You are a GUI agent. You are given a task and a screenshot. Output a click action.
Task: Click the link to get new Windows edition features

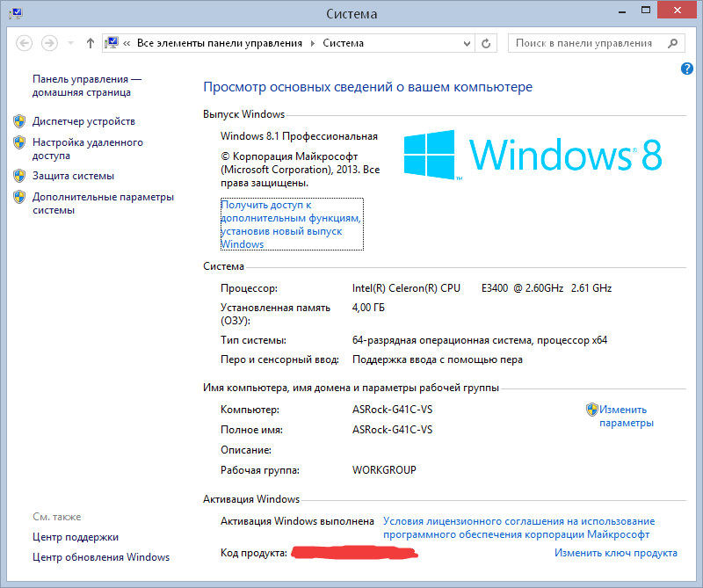[x=292, y=224]
